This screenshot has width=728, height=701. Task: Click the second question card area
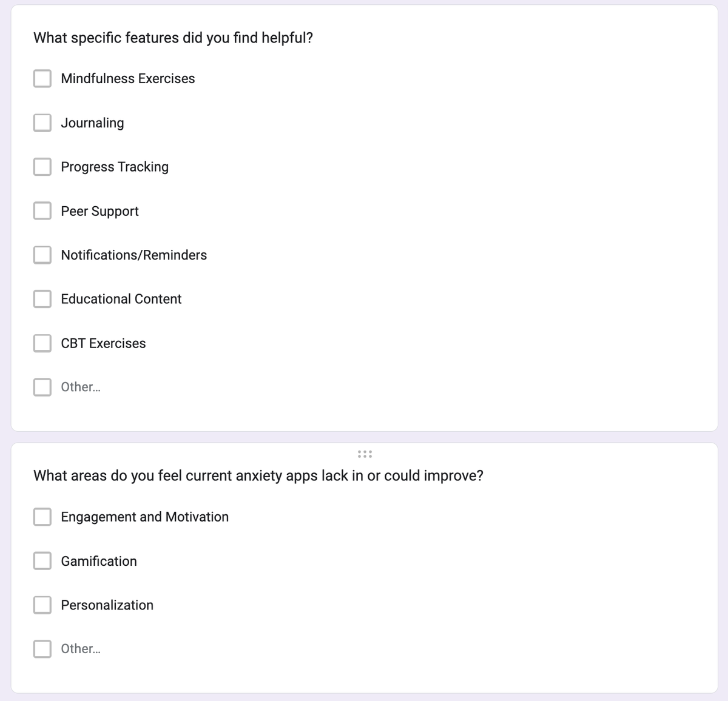tap(364, 570)
